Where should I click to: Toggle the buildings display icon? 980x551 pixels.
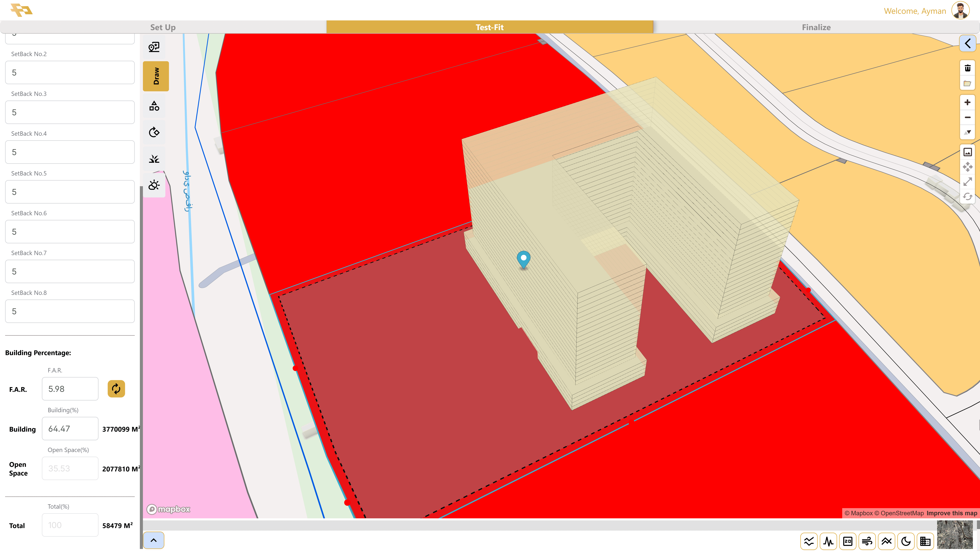point(925,541)
